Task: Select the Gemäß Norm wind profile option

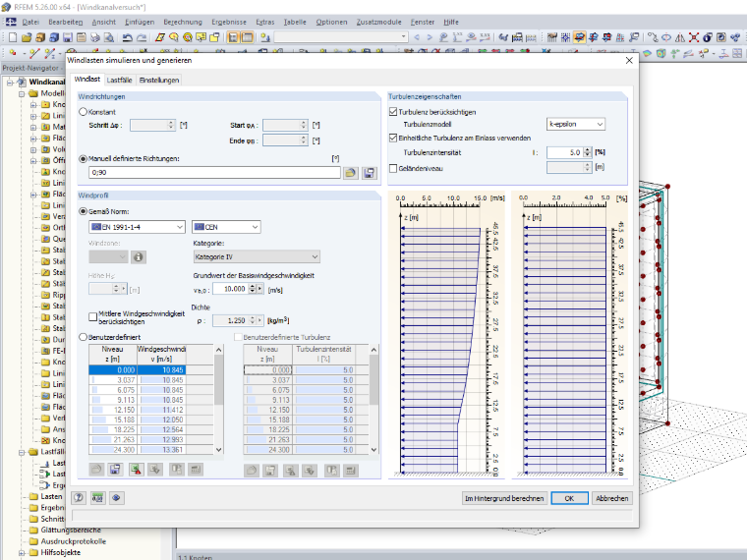Action: pyautogui.click(x=84, y=211)
